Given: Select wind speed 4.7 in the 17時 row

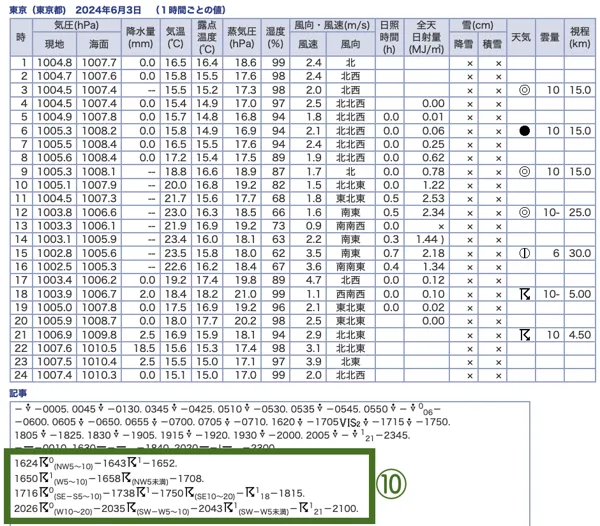Looking at the screenshot, I should [x=313, y=280].
